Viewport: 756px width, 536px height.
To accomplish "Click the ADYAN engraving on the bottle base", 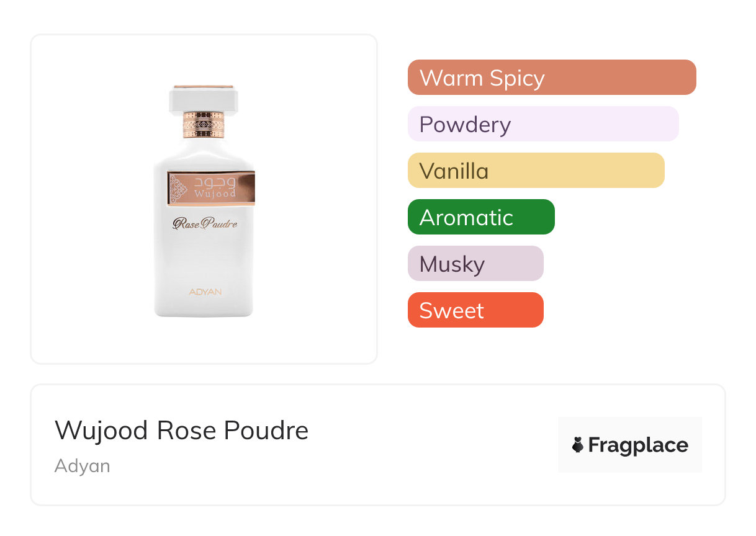I will [204, 291].
